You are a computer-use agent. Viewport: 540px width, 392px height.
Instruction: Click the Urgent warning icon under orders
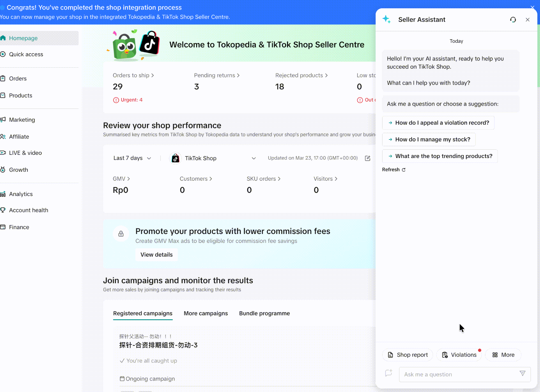116,100
